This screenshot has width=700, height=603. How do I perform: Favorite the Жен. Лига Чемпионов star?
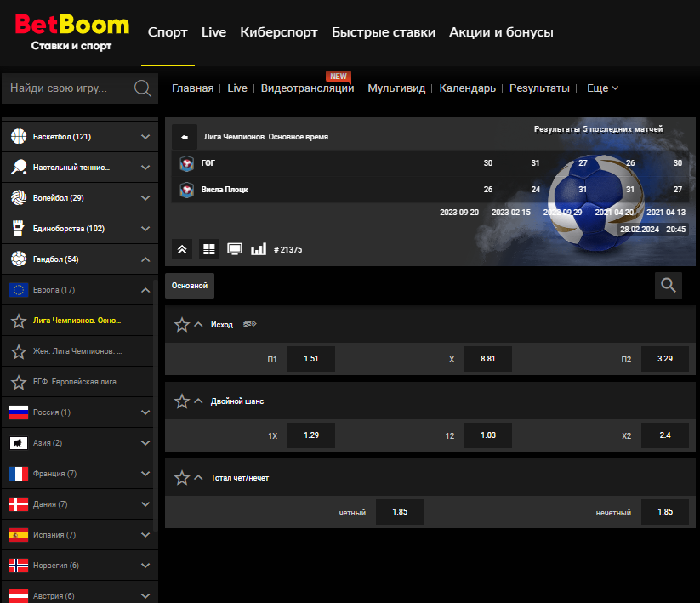[x=19, y=352]
